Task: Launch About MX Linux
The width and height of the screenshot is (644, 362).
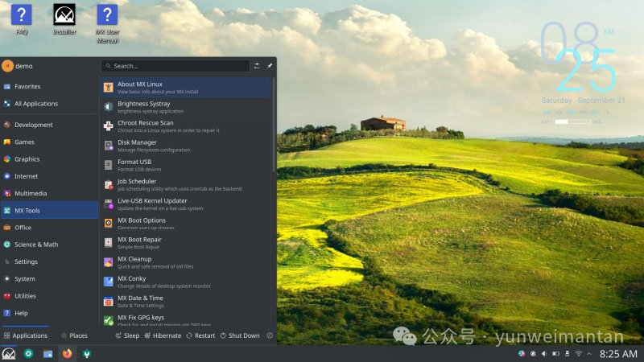Action: [x=185, y=88]
